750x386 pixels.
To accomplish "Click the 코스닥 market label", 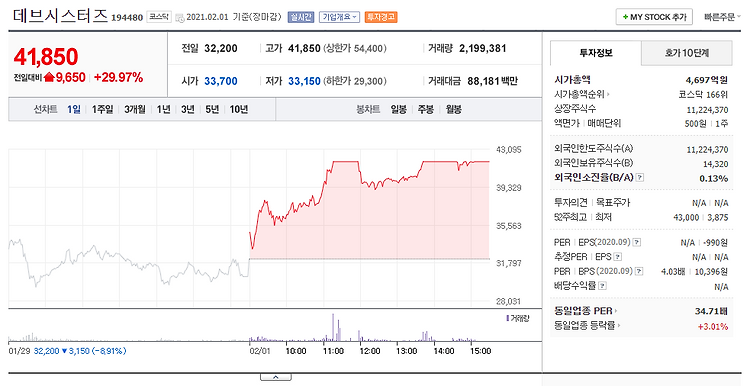I will (x=159, y=17).
